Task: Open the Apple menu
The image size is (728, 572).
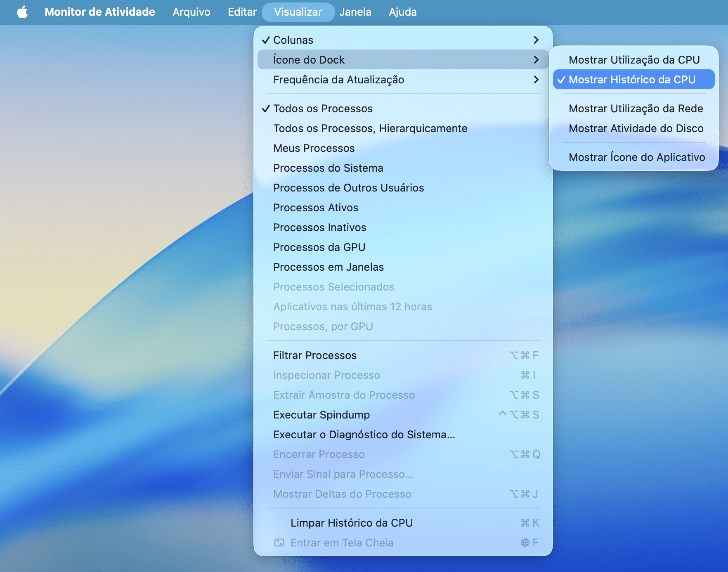Action: coord(22,12)
